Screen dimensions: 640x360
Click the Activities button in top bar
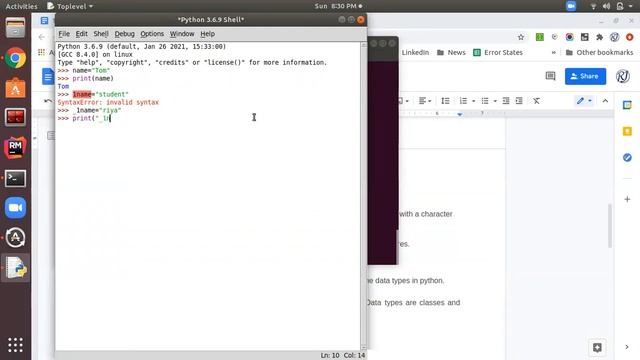21,6
